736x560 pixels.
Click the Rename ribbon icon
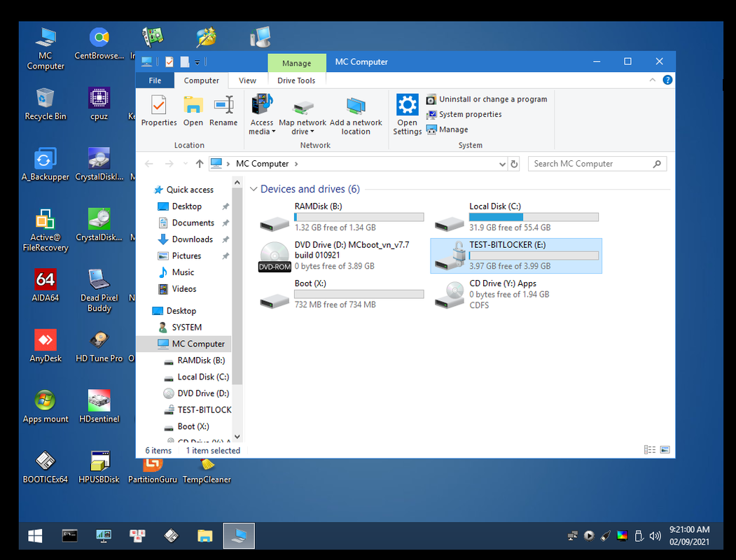point(223,111)
